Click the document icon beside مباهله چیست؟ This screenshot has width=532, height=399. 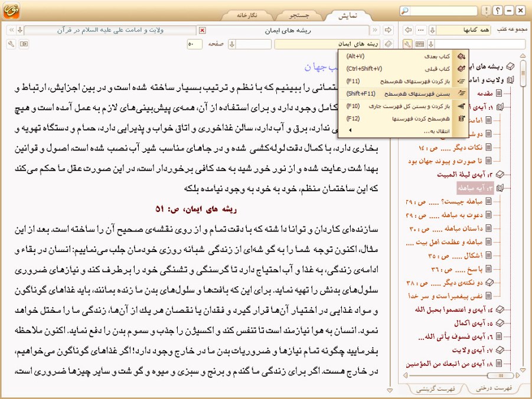click(488, 201)
